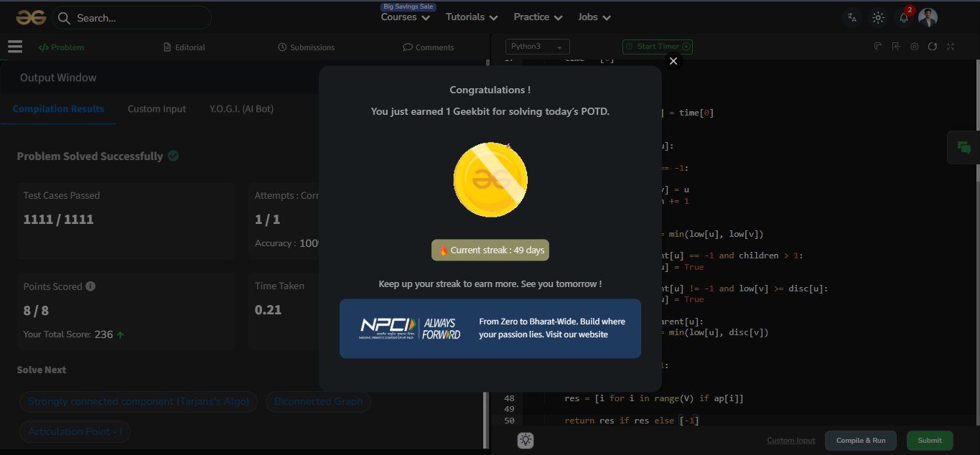Click code line number 50

coord(509,421)
